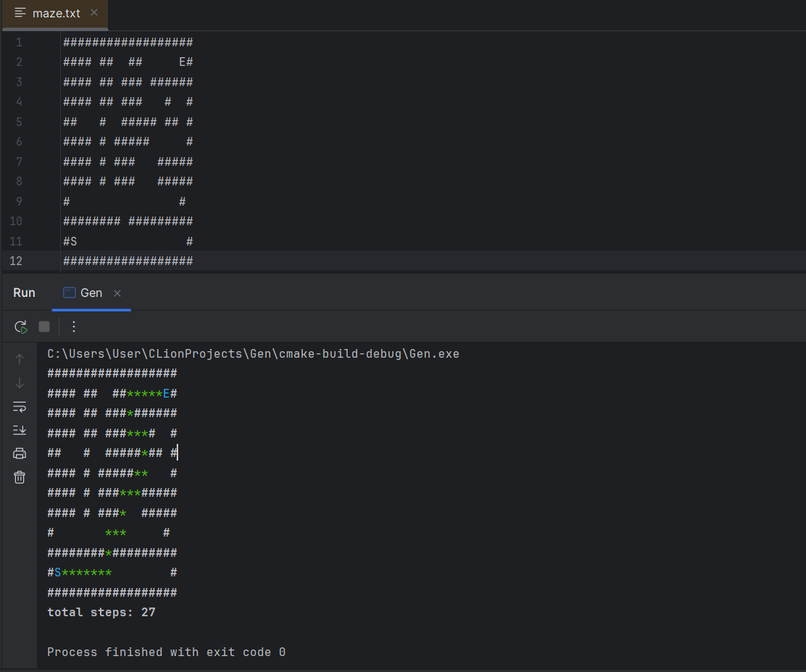The width and height of the screenshot is (806, 672).
Task: Switch to the Gen run tab
Action: 91,293
